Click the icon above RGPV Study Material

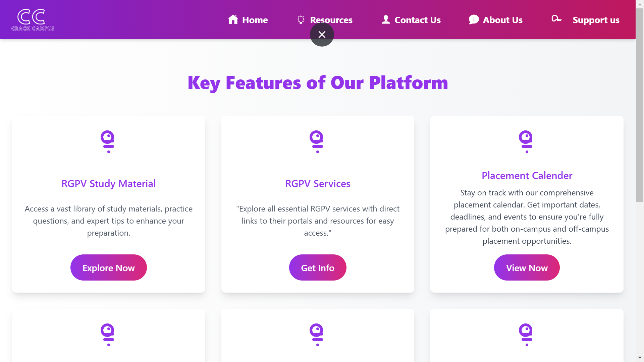click(108, 141)
